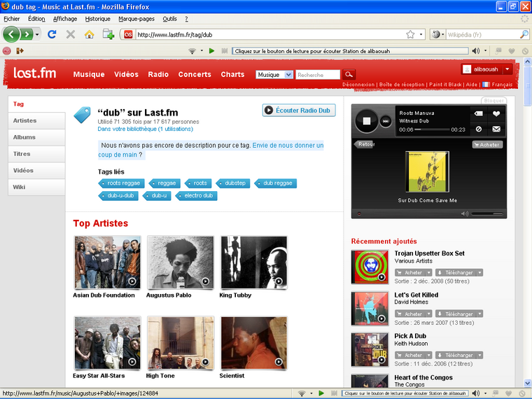Love Witness Dub with the player heart icon
This screenshot has height=399, width=532.
point(496,113)
